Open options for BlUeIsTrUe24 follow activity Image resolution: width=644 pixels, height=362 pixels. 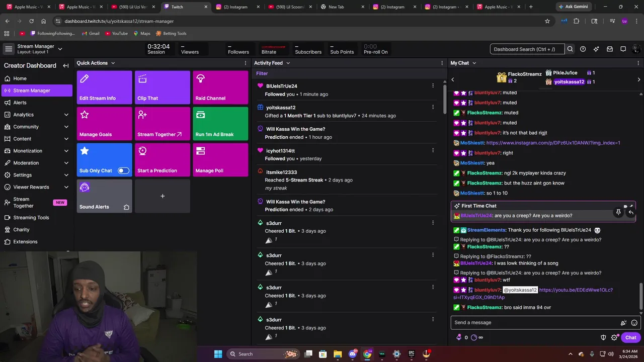[433, 86]
